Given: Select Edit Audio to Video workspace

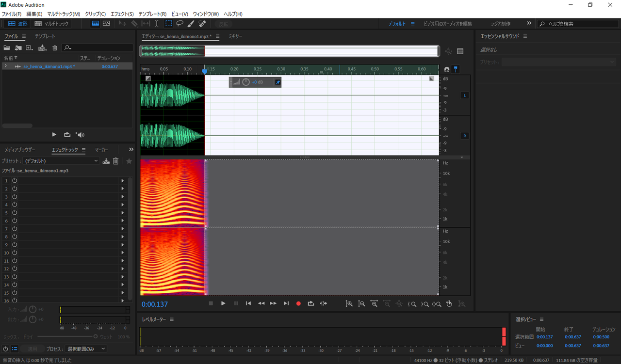Looking at the screenshot, I should [x=447, y=24].
